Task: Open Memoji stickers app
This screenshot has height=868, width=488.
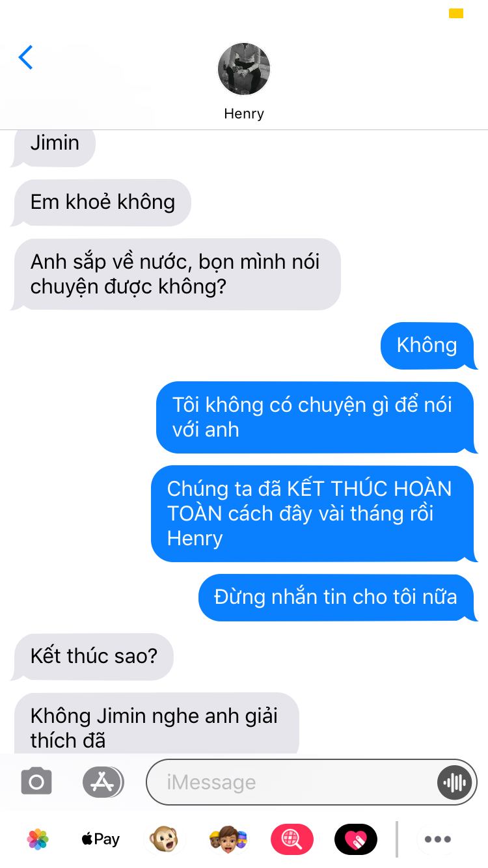Action: pyautogui.click(x=228, y=839)
